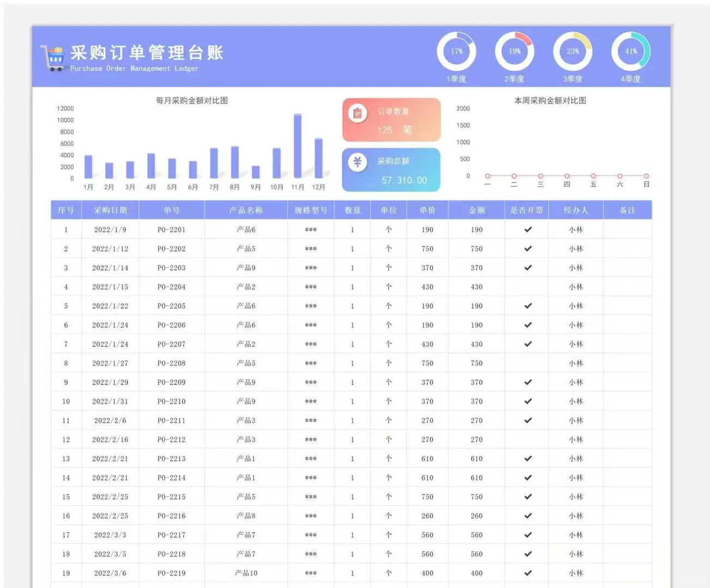Select the 备注 column header
Viewport: 710px width, 588px height.
pos(628,210)
